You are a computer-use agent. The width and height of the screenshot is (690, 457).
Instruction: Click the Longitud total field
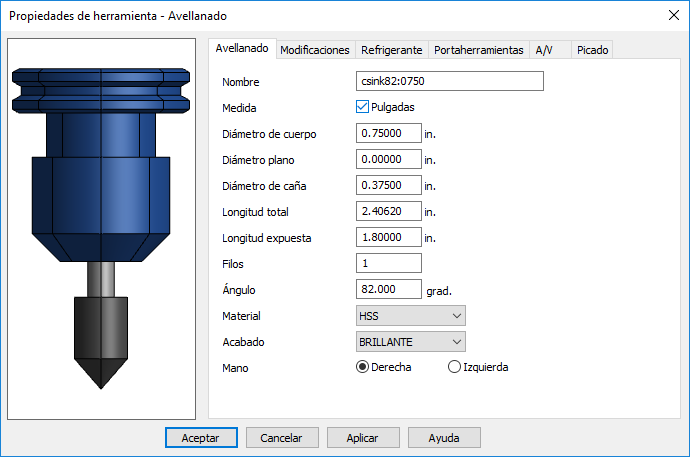pos(389,211)
